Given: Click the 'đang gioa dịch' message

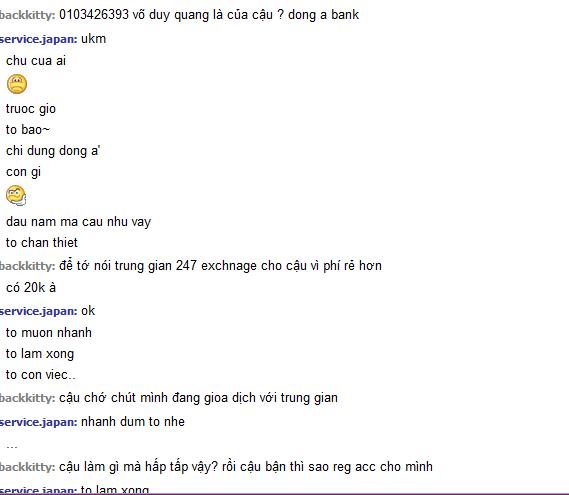Looking at the screenshot, I should (198, 398).
